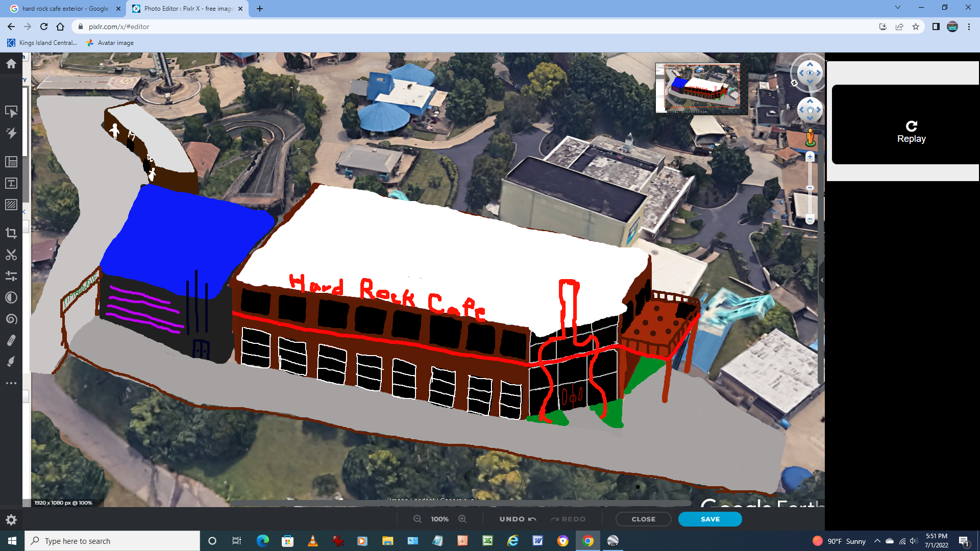Select the Crop tool
The image size is (980, 551).
tap(11, 233)
